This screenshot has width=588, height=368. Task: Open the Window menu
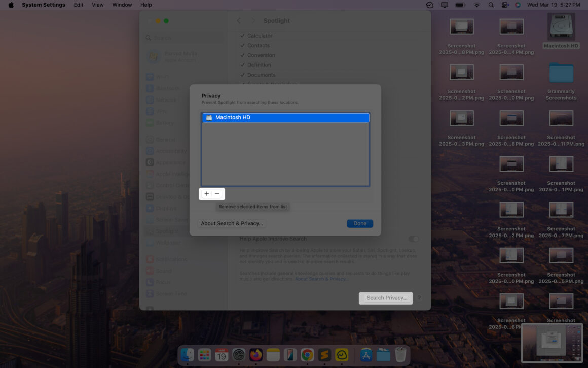(122, 5)
